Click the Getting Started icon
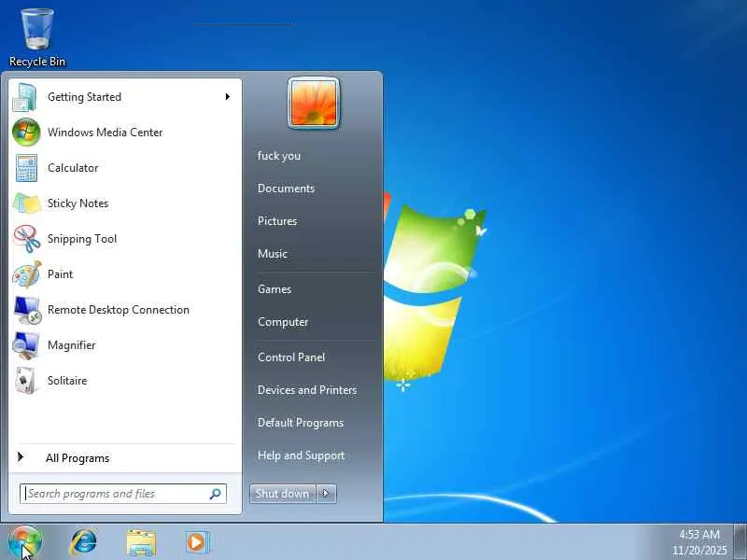This screenshot has height=560, width=747. coord(25,97)
